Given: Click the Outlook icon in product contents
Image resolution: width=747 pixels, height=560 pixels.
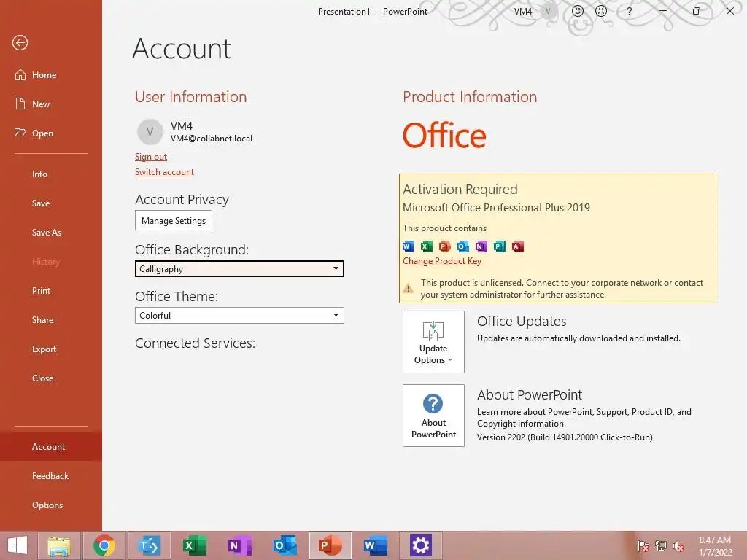Looking at the screenshot, I should [x=462, y=246].
